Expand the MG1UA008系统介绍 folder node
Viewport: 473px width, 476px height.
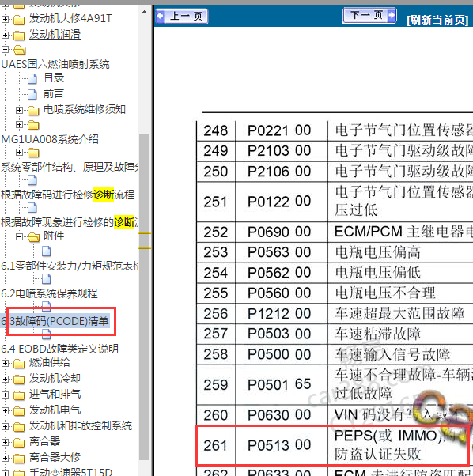(x=19, y=124)
